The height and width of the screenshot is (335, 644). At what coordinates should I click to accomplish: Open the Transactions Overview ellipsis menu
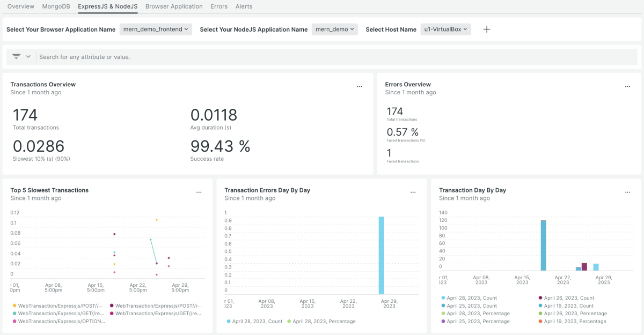click(x=360, y=86)
